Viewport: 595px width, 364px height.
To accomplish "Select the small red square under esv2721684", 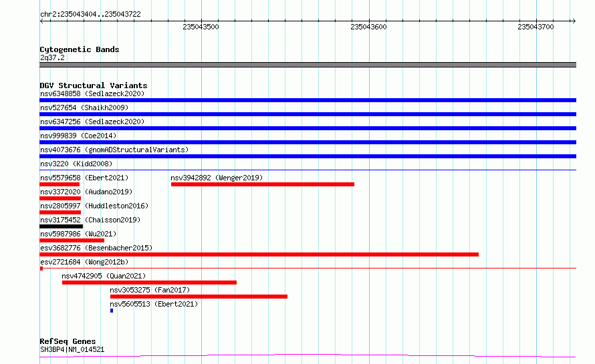I will [41, 268].
